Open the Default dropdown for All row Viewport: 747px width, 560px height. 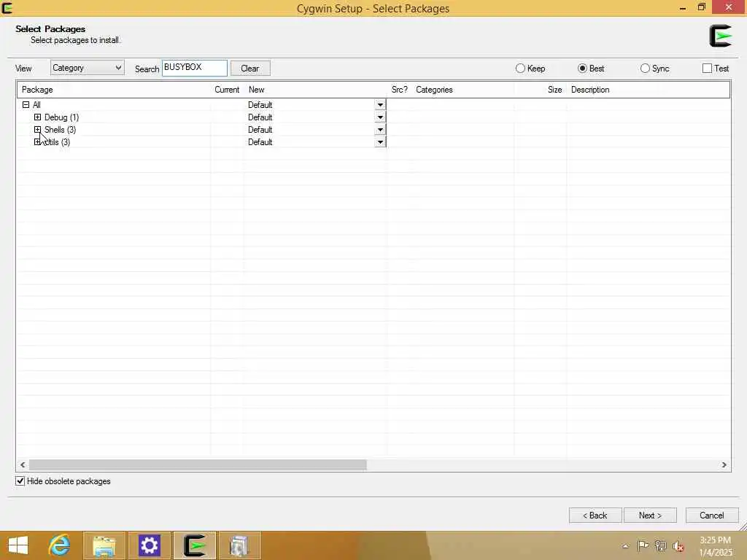coord(380,105)
